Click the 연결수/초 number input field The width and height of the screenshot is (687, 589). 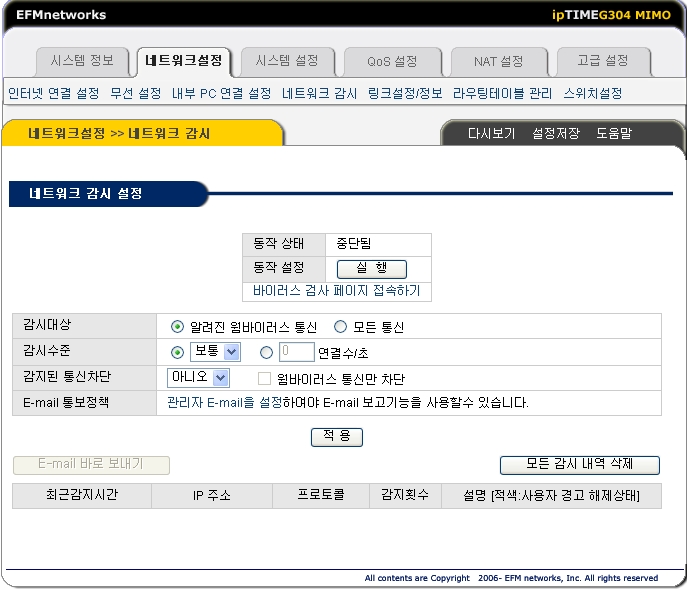coord(297,351)
